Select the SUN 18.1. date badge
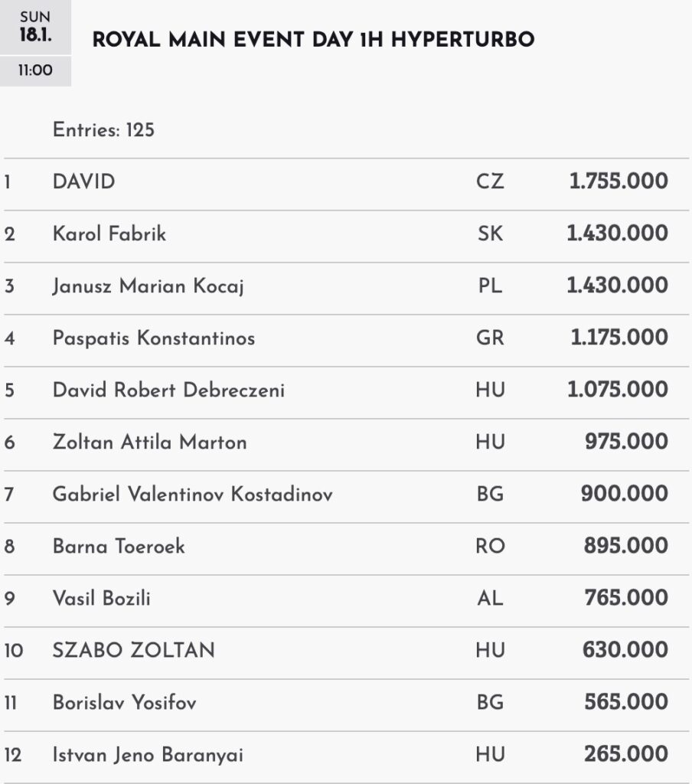The width and height of the screenshot is (692, 784). (x=35, y=28)
